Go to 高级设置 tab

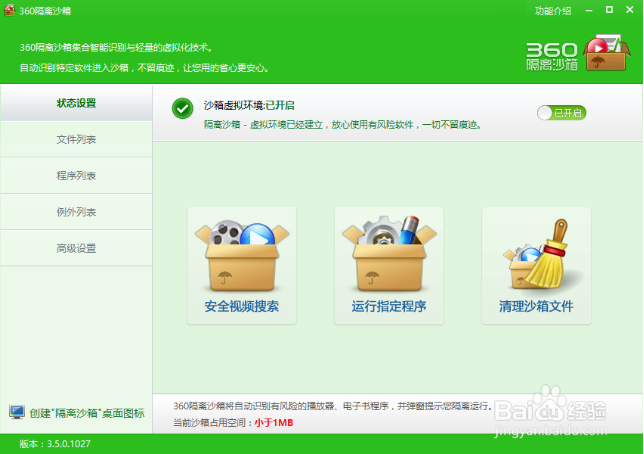[76, 248]
